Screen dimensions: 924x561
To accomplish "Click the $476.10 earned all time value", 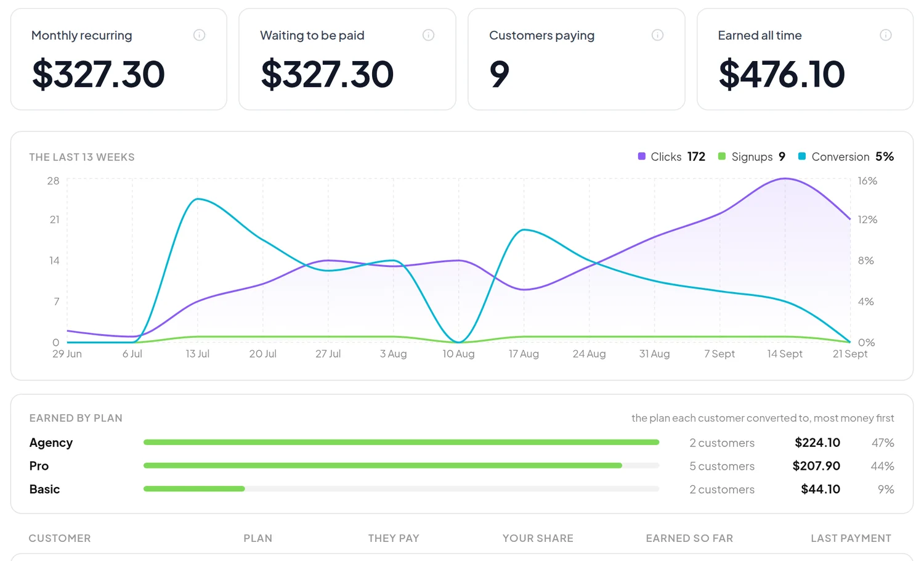I will [782, 74].
